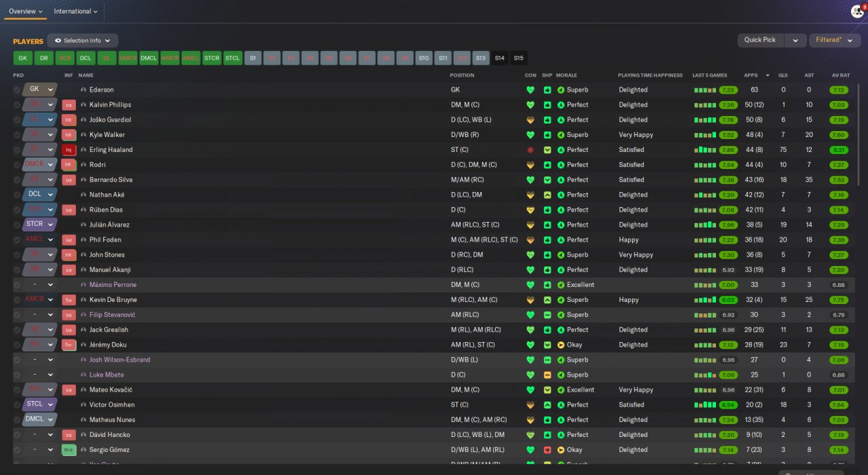Click the player icon beside Victor Osimhen
Image resolution: width=868 pixels, height=475 pixels.
pyautogui.click(x=83, y=405)
